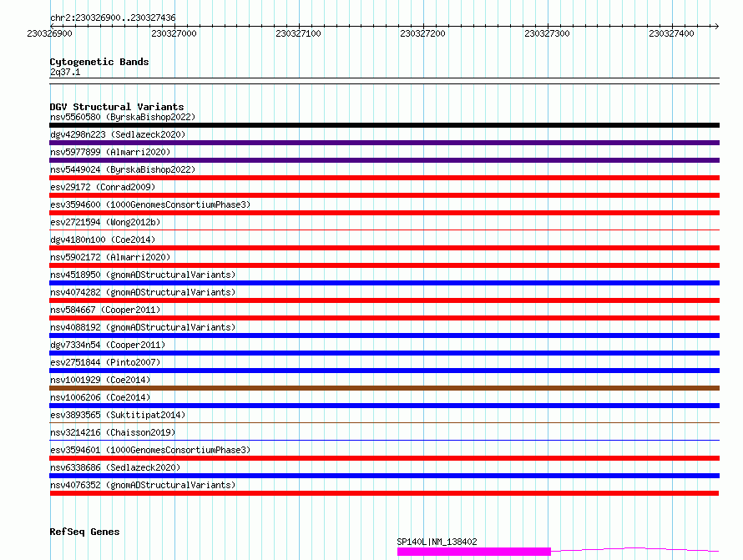Select the thin blue nsv3214216 line

click(x=384, y=440)
